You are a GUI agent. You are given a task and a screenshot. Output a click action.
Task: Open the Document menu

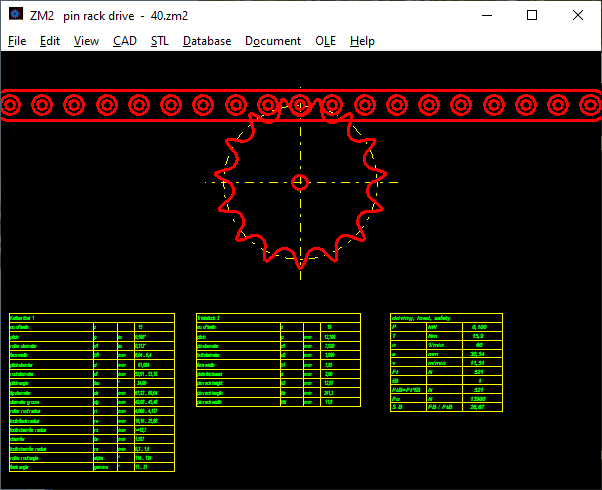click(273, 41)
